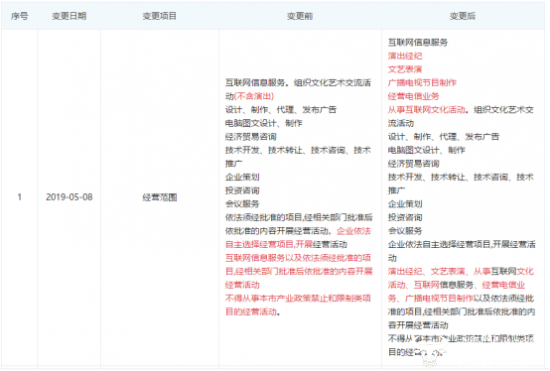
Task: Click 会议服务 in 变更前 column
Action: click(x=242, y=204)
